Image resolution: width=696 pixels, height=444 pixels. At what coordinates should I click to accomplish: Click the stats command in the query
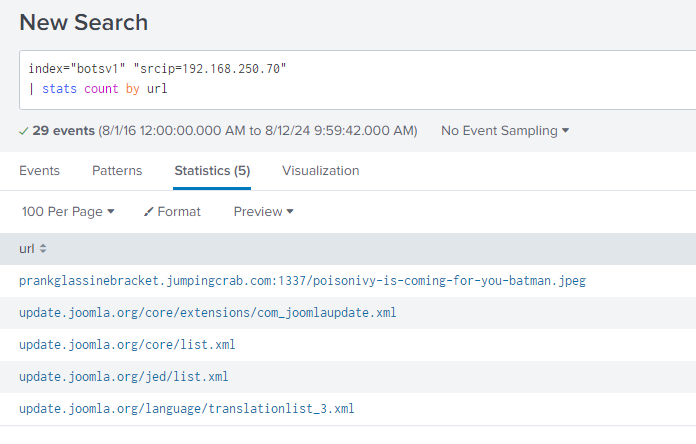point(59,89)
